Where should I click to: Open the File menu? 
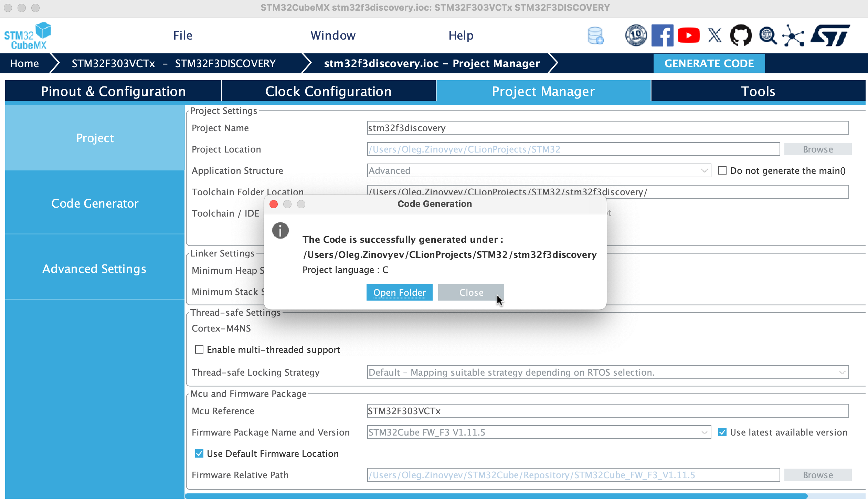(x=182, y=35)
